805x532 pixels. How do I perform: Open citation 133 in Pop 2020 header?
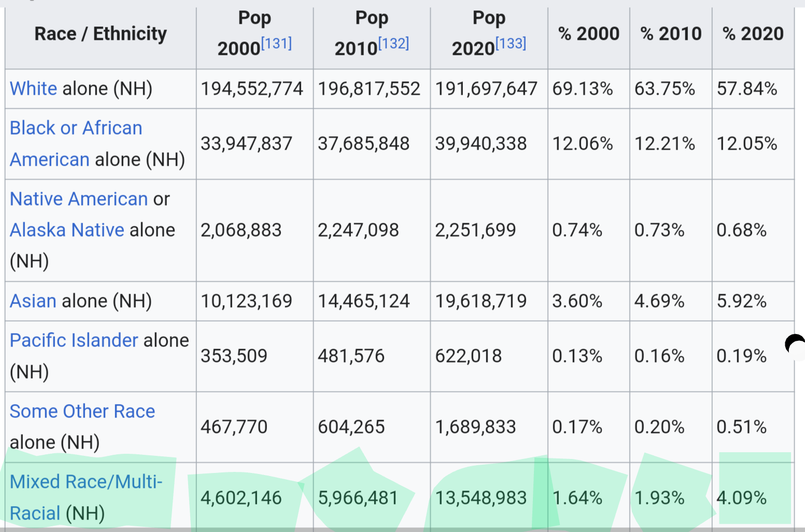(x=511, y=43)
